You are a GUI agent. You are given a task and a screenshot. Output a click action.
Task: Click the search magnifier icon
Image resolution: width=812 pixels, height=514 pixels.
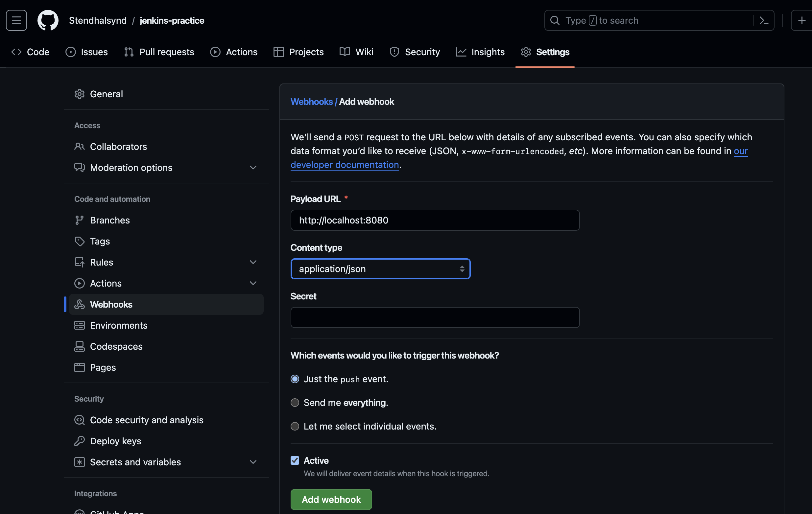[x=555, y=20]
